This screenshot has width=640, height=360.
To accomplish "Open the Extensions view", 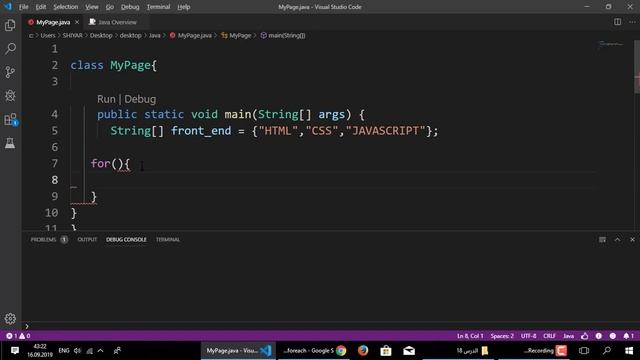I will point(10,119).
